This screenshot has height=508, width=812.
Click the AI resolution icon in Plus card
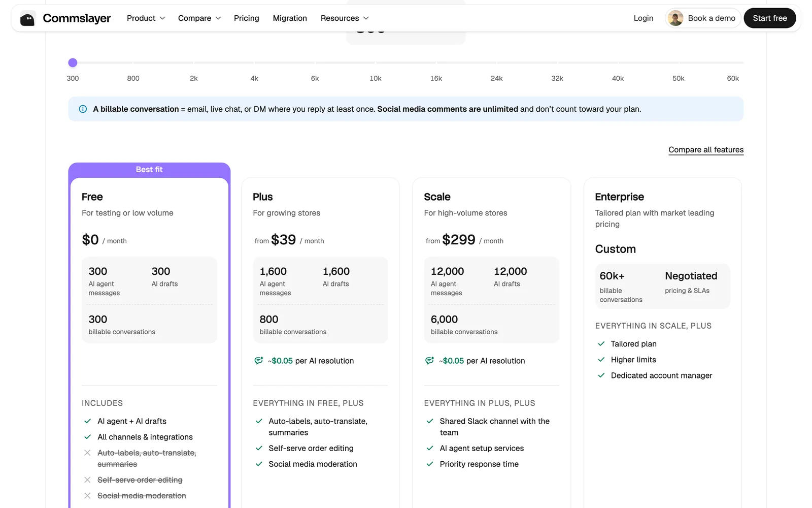(258, 361)
